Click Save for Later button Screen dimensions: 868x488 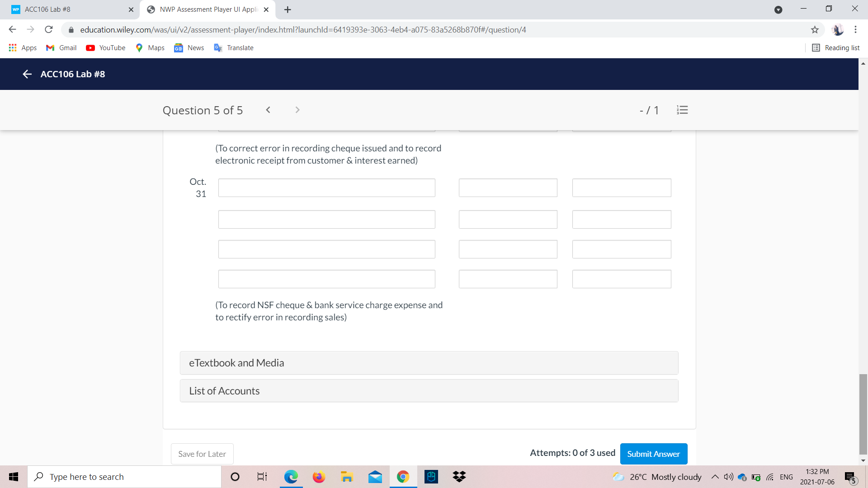tap(202, 454)
